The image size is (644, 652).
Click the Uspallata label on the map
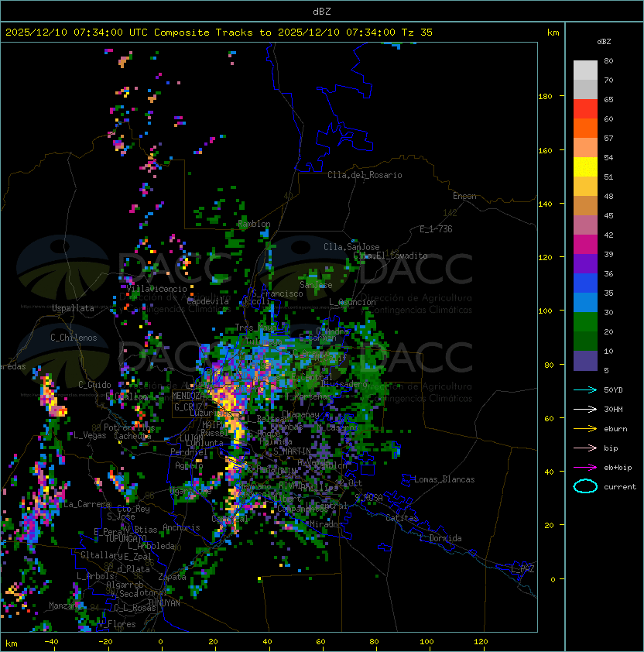coord(73,308)
